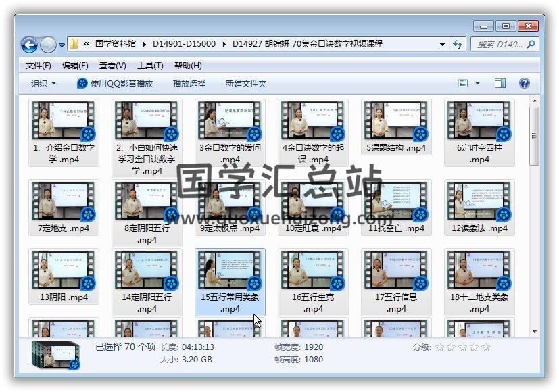Expand subfolders arrow after D14901-D15000
559x392 pixels.
coord(224,44)
